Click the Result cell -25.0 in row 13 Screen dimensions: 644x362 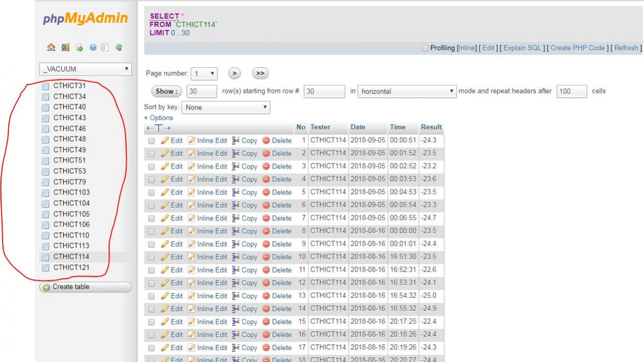[x=431, y=295]
